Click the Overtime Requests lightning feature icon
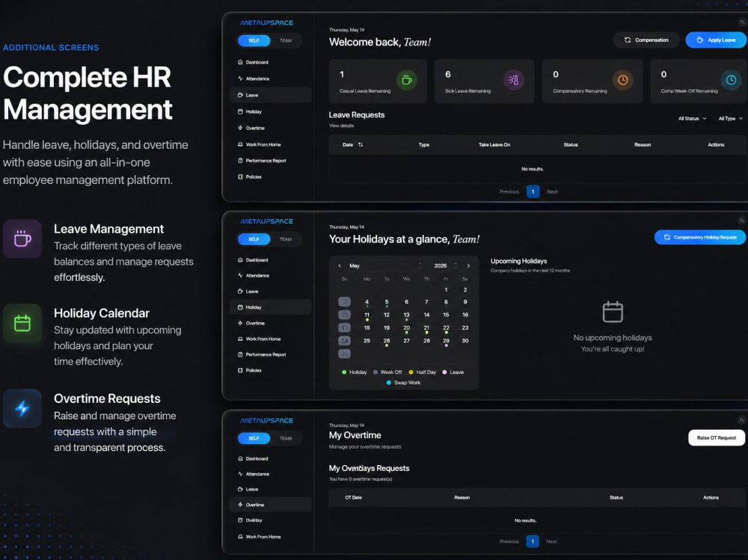The width and height of the screenshot is (748, 560). [22, 407]
